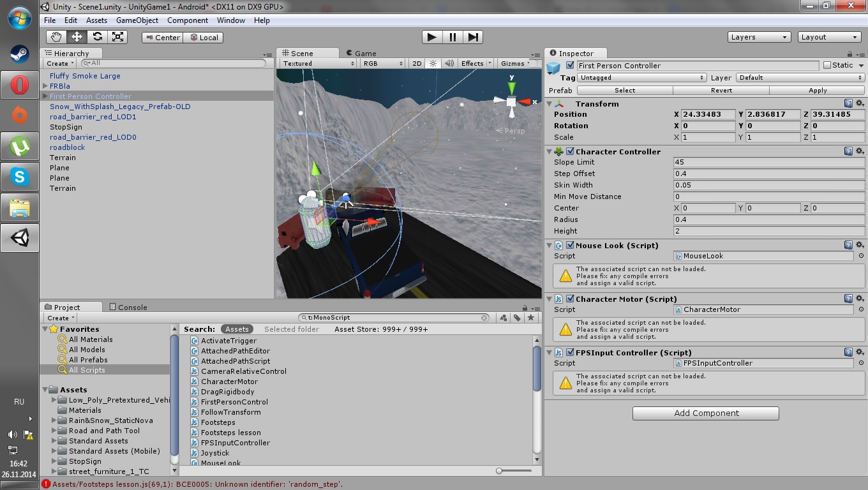Click the prefab Apply button
The image size is (868, 490).
[818, 90]
